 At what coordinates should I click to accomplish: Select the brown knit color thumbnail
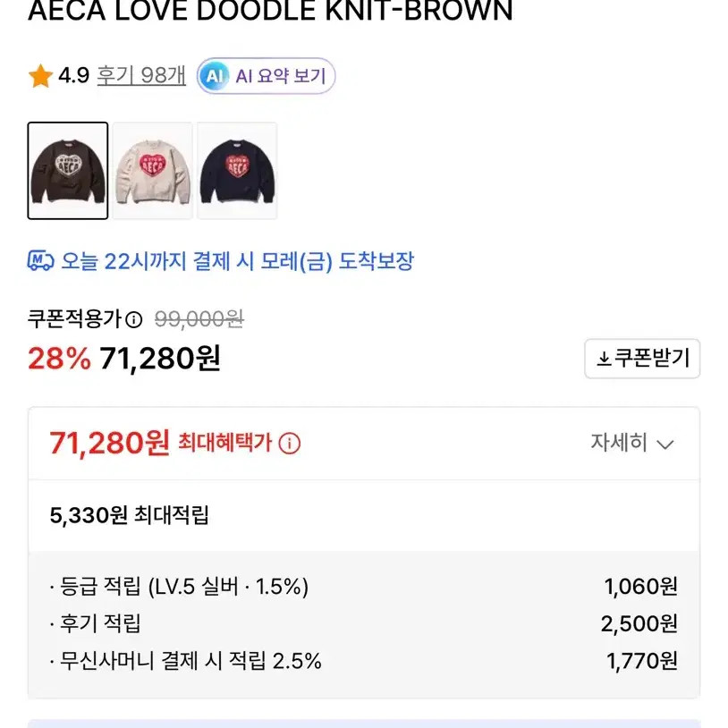[x=68, y=171]
